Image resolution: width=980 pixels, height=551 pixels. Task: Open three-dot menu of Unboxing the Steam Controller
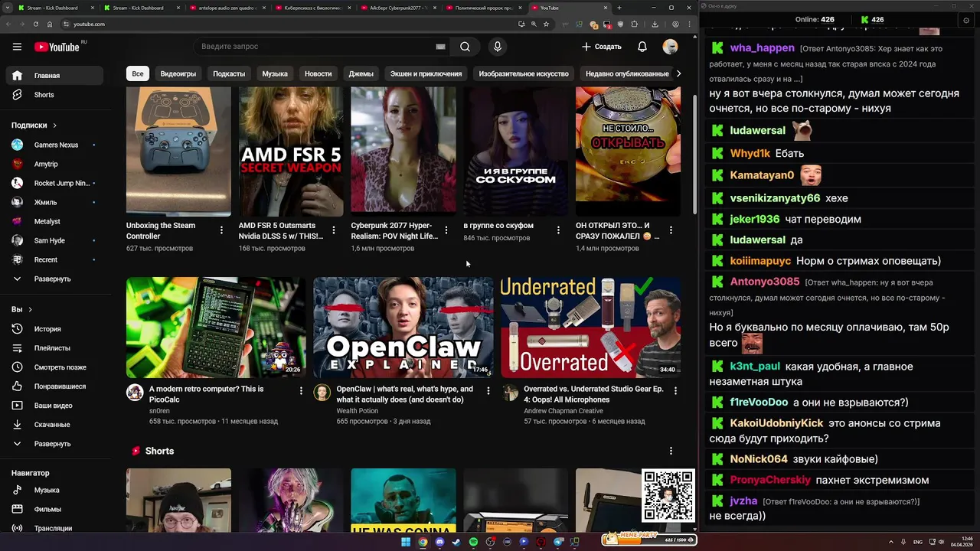tap(222, 230)
